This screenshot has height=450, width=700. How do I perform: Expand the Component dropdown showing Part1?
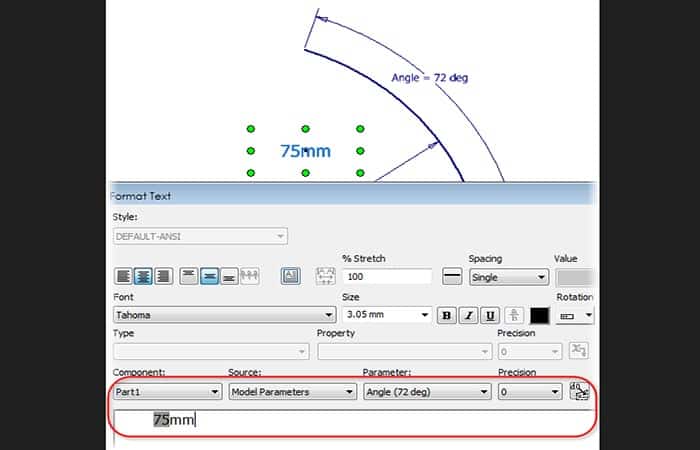tap(167, 392)
